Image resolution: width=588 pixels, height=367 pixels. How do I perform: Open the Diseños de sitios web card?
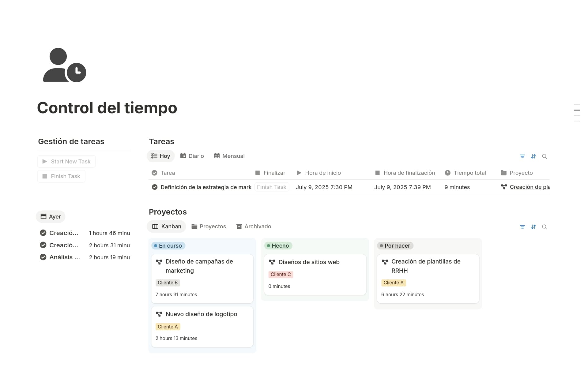pos(309,262)
